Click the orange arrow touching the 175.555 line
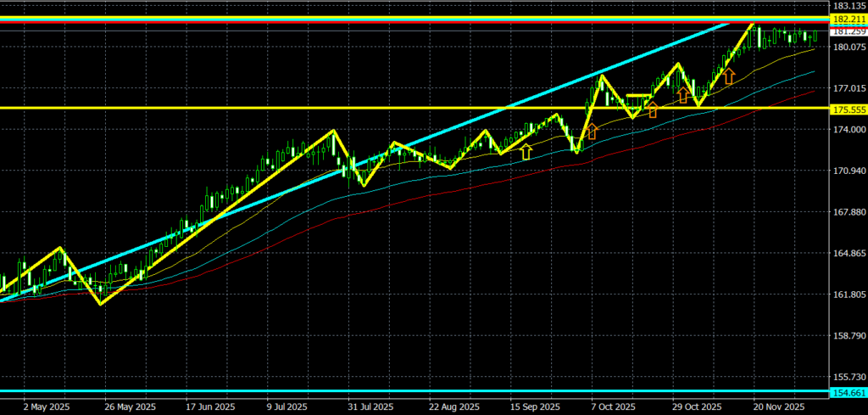The height and width of the screenshot is (415, 868). (x=653, y=109)
